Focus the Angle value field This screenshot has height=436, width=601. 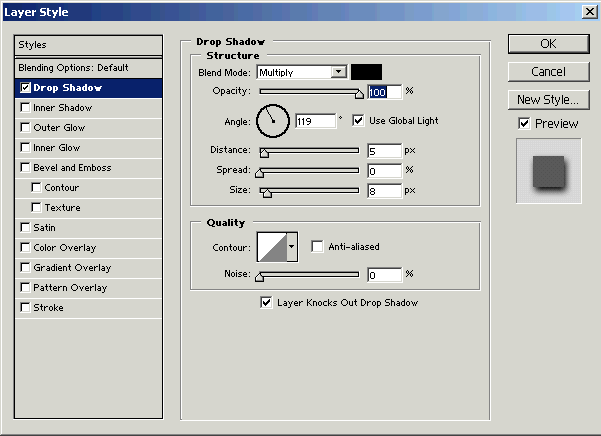[x=315, y=121]
